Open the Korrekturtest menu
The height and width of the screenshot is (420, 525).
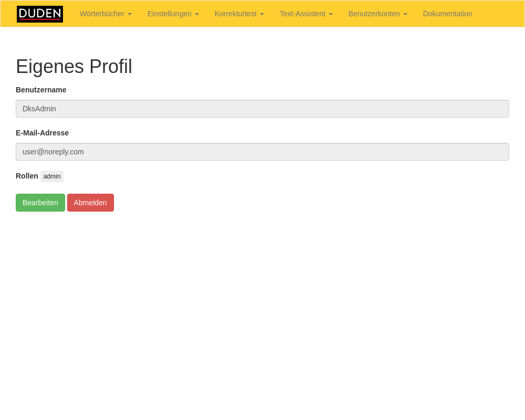tap(235, 14)
